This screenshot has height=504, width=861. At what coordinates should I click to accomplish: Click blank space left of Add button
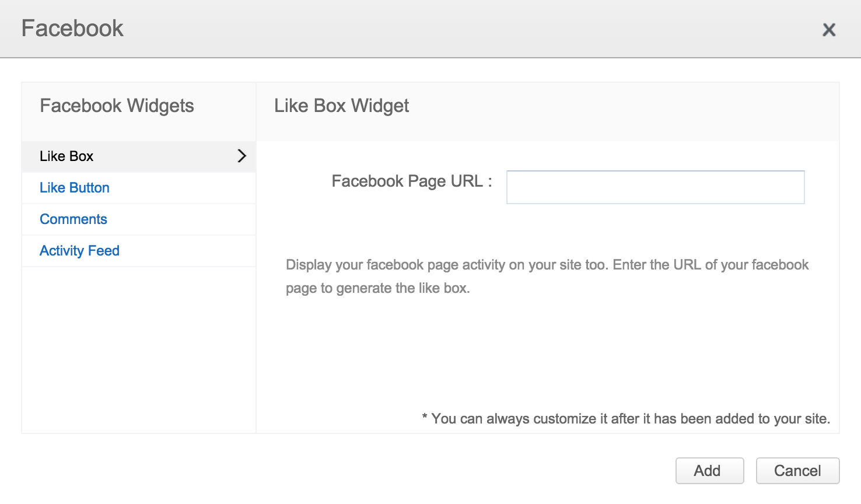pos(525,471)
